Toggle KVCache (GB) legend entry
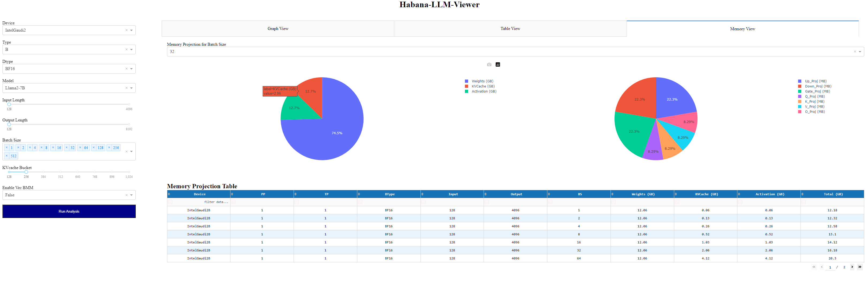Image resolution: width=868 pixels, height=303 pixels. (479, 86)
